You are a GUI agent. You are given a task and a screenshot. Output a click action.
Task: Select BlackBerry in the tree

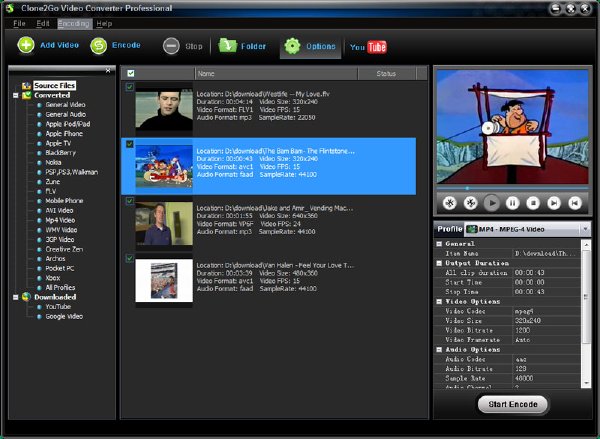(60, 153)
